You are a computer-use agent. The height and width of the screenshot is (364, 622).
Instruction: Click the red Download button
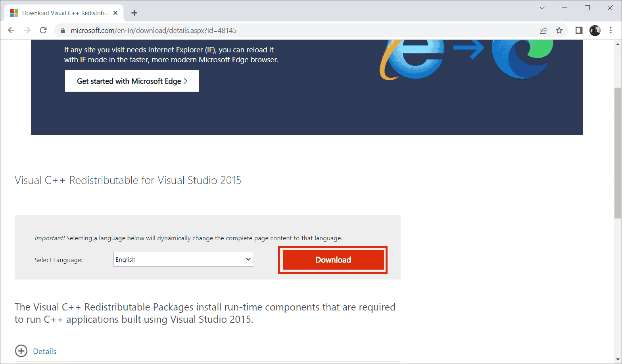tap(333, 260)
